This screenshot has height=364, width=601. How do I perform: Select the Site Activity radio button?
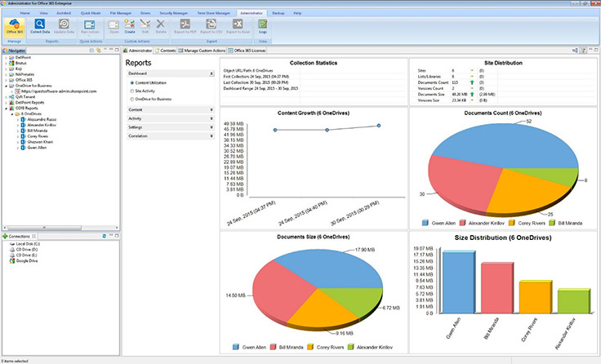coord(131,91)
